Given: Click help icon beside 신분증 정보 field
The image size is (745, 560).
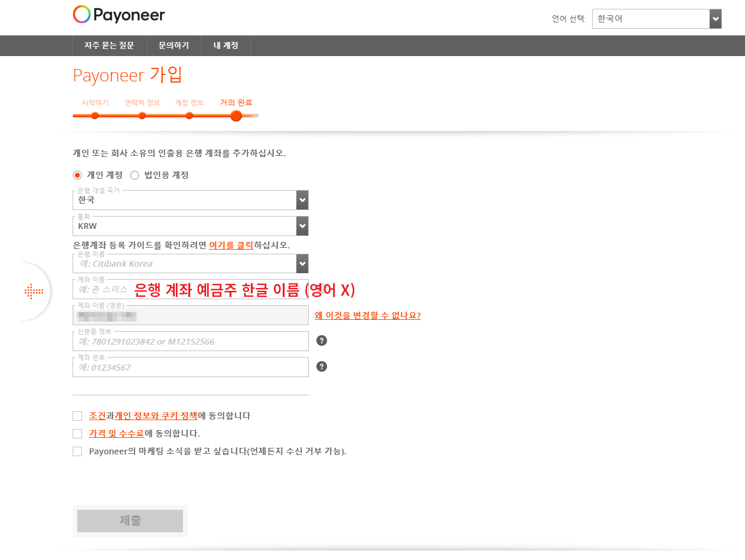Looking at the screenshot, I should coord(322,340).
